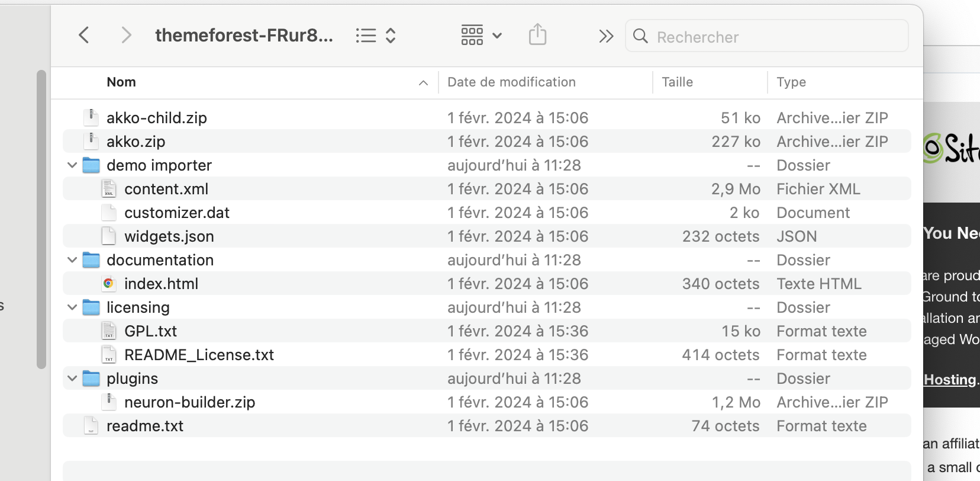Screen dimensions: 980x481
Task: Open the list view options selector
Action: click(375, 36)
